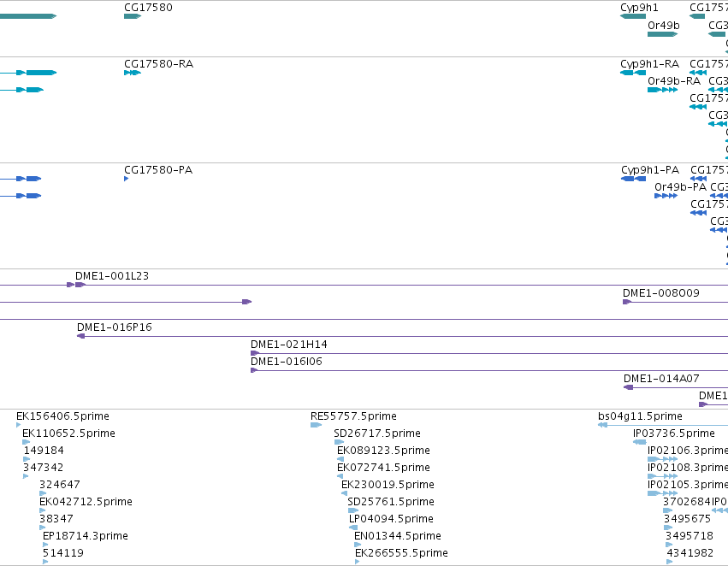Click the Cyp9h1 gene label

pyautogui.click(x=639, y=8)
